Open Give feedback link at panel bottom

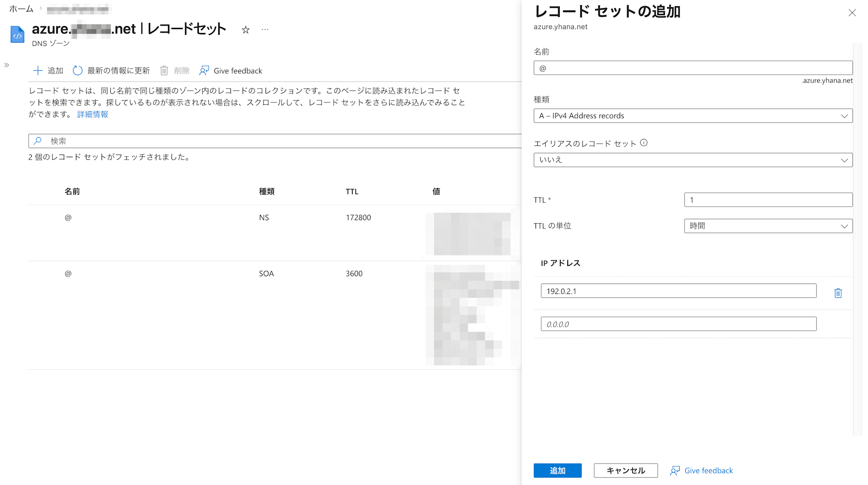(x=701, y=470)
